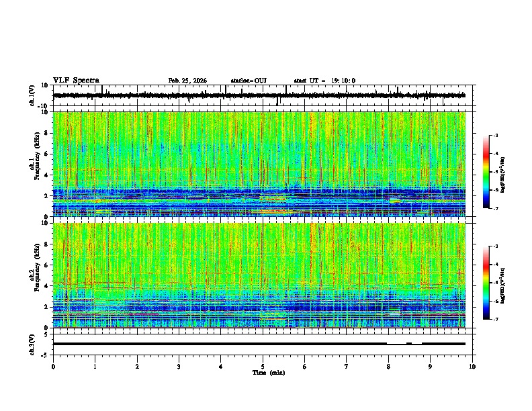Click time axis tick label "9"
Viewport: 532px width, 411px height.
430,367
